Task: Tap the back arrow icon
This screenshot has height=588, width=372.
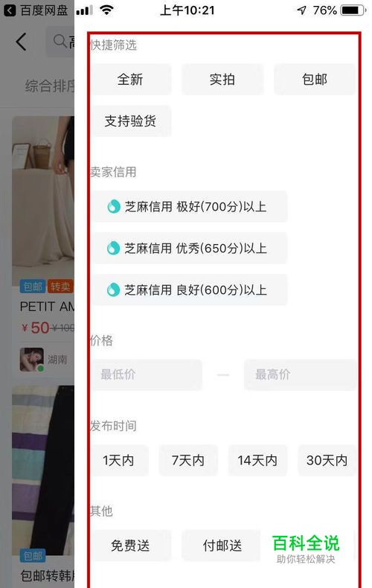Action: pyautogui.click(x=22, y=41)
